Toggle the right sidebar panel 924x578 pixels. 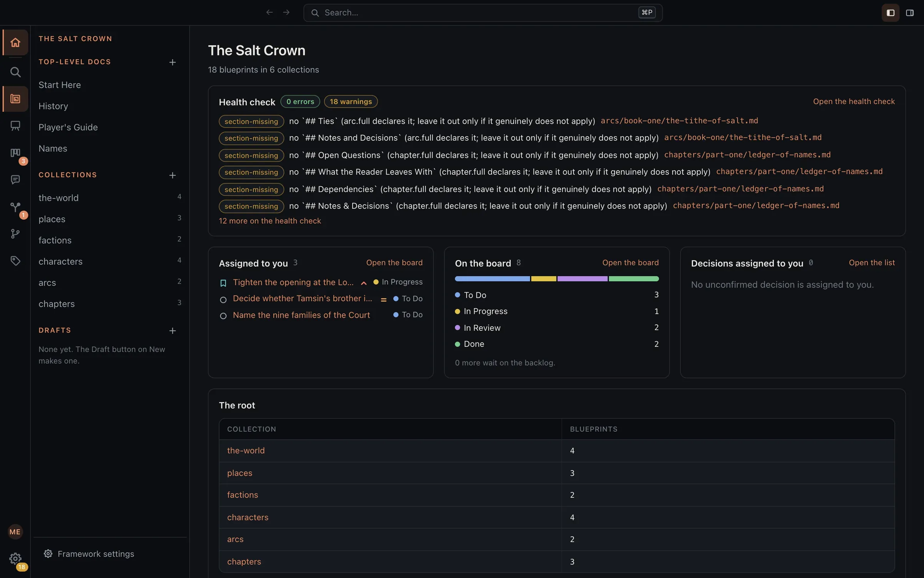[910, 13]
